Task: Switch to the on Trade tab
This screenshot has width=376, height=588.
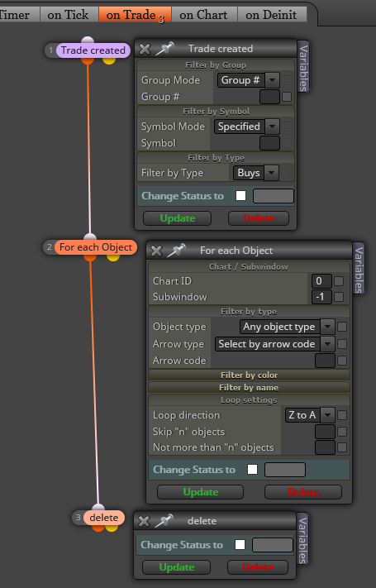Action: click(135, 15)
